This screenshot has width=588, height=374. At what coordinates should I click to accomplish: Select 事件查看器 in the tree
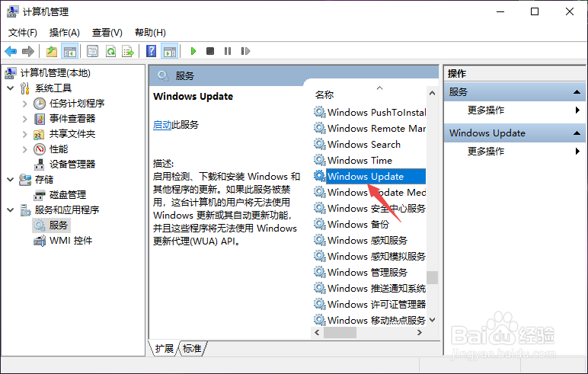point(72,119)
